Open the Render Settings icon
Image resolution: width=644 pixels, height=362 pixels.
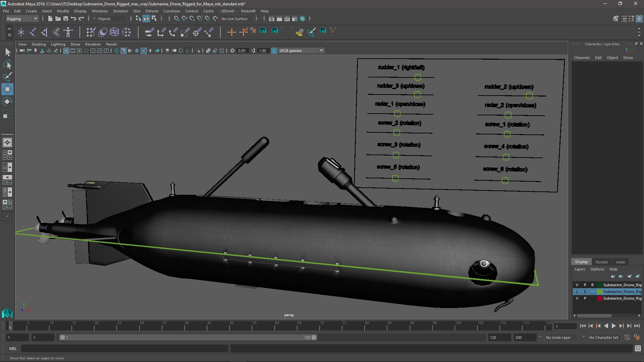(295, 19)
